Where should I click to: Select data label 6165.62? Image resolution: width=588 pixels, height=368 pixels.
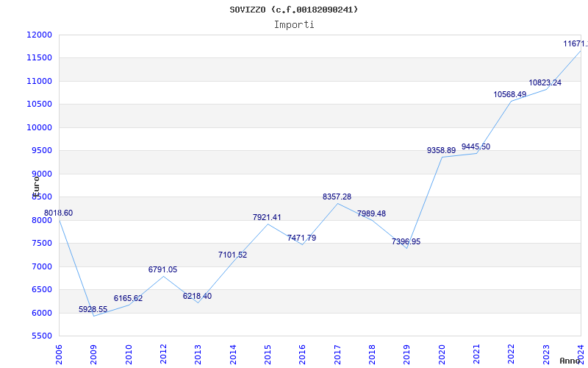[128, 299]
